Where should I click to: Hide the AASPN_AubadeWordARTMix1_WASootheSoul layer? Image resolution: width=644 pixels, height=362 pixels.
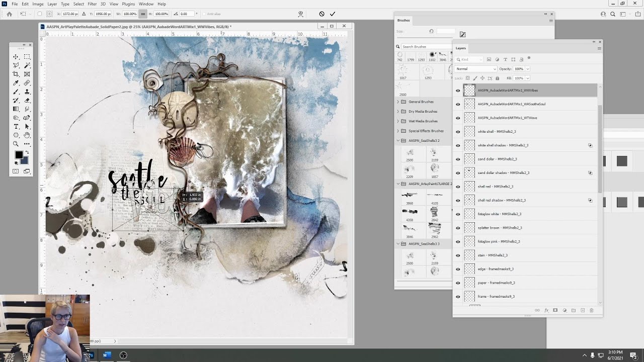(x=458, y=104)
